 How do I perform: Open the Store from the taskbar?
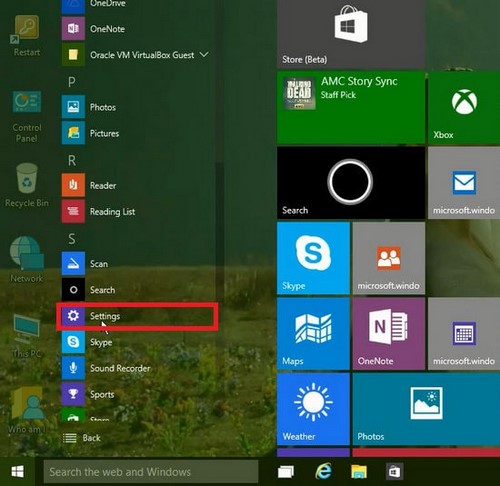pyautogui.click(x=394, y=471)
